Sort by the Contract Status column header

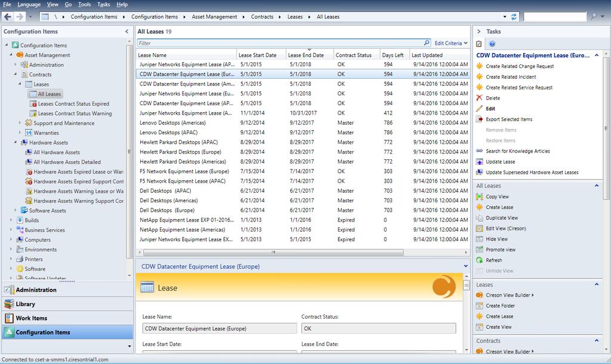click(357, 55)
